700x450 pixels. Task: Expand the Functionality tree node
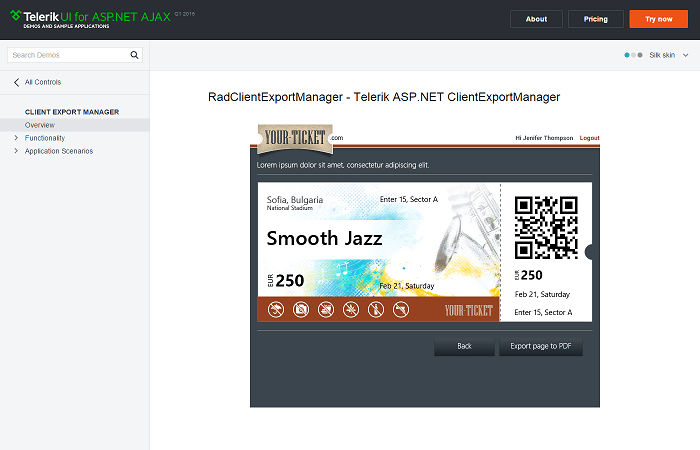[16, 138]
